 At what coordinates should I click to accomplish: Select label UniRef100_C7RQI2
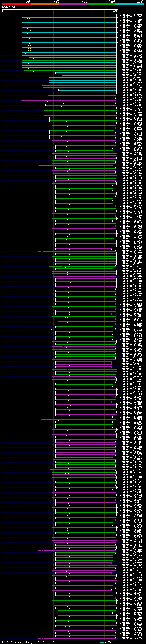click(x=131, y=211)
